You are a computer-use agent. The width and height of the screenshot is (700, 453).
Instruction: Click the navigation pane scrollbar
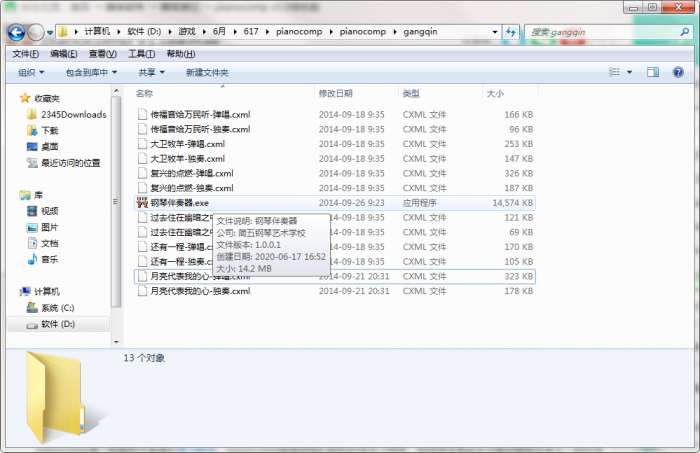(116, 202)
